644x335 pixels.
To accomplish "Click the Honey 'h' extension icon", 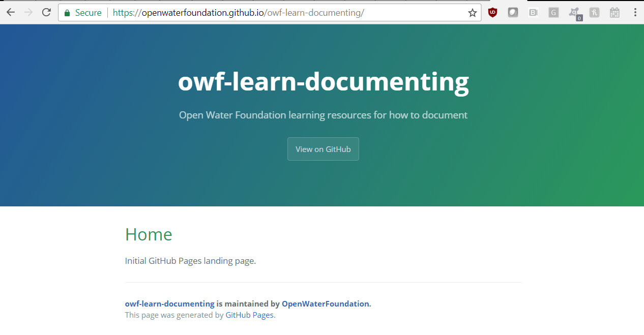I will [594, 13].
